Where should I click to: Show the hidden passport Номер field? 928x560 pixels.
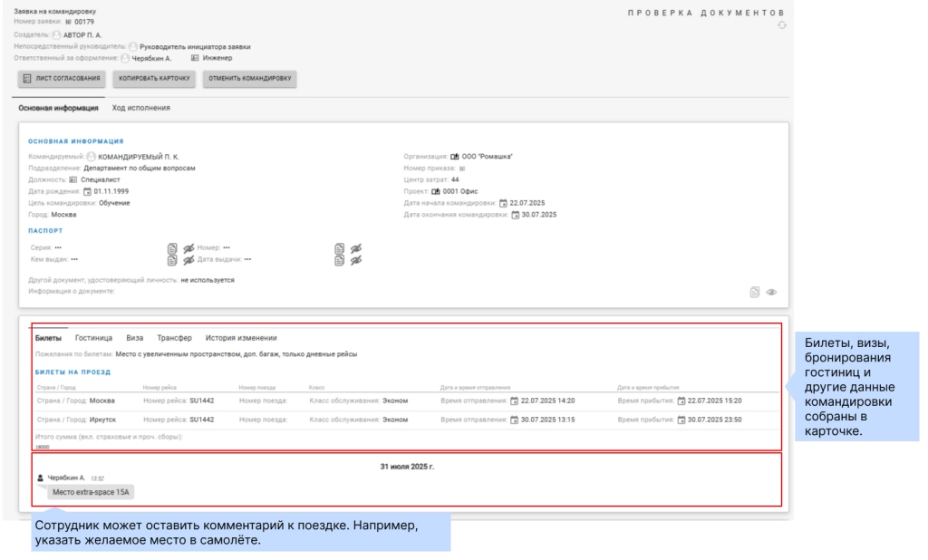[354, 247]
